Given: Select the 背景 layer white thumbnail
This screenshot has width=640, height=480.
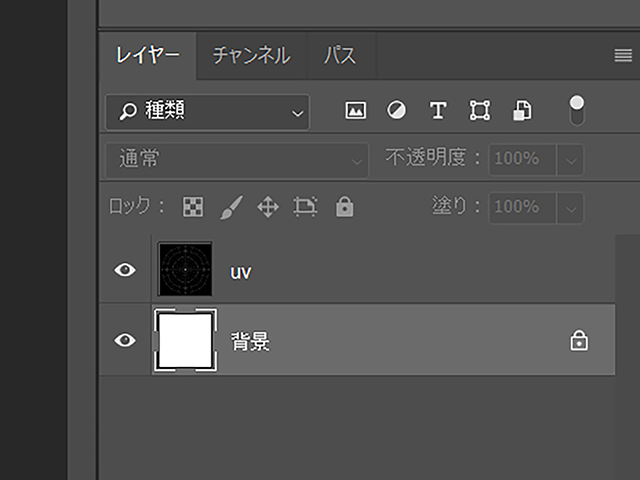Looking at the screenshot, I should tap(185, 340).
